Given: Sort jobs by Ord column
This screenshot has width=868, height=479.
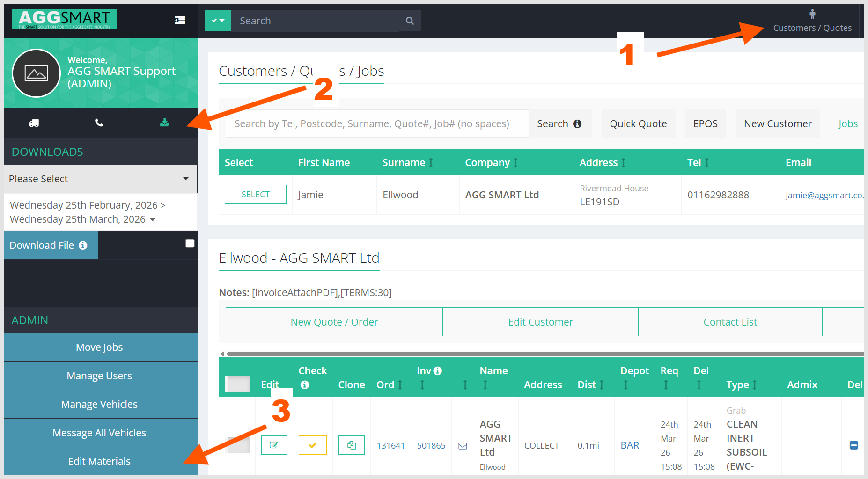Looking at the screenshot, I should pos(400,385).
